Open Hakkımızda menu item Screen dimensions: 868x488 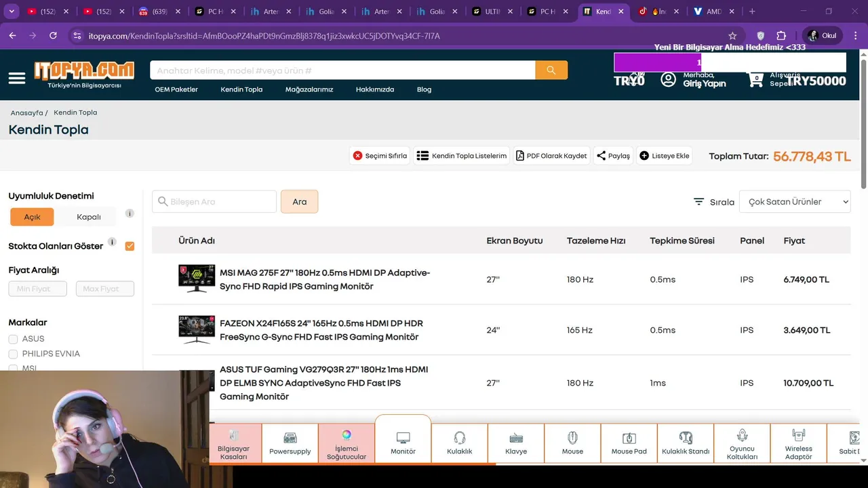[x=375, y=89]
